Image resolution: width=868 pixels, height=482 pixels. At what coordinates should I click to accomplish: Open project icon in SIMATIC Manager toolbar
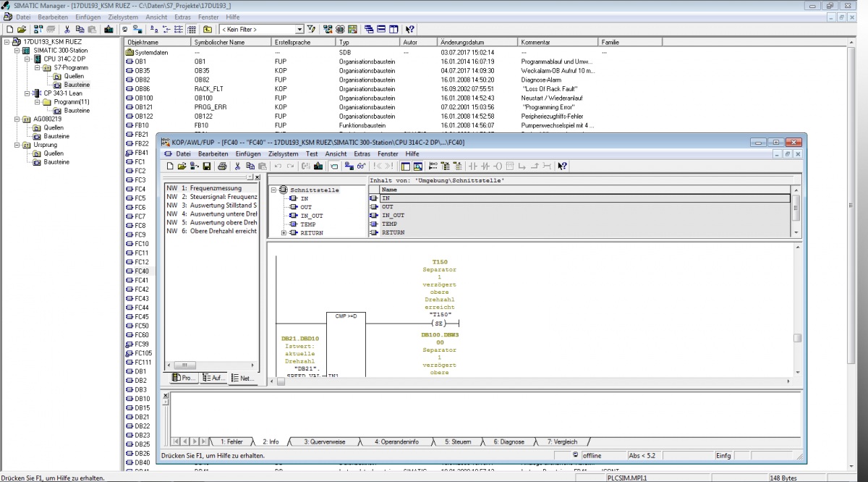(22, 30)
